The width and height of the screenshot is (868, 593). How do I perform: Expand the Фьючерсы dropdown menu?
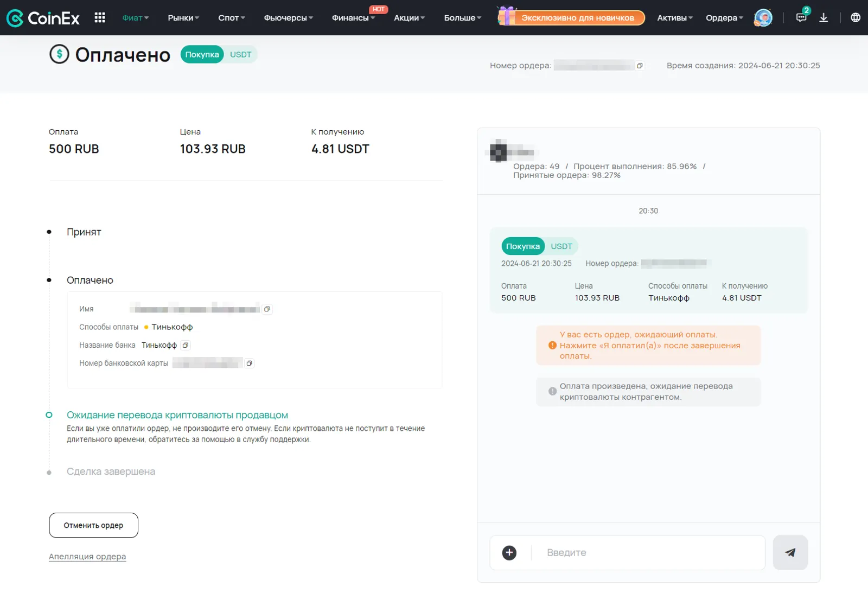[x=289, y=18]
